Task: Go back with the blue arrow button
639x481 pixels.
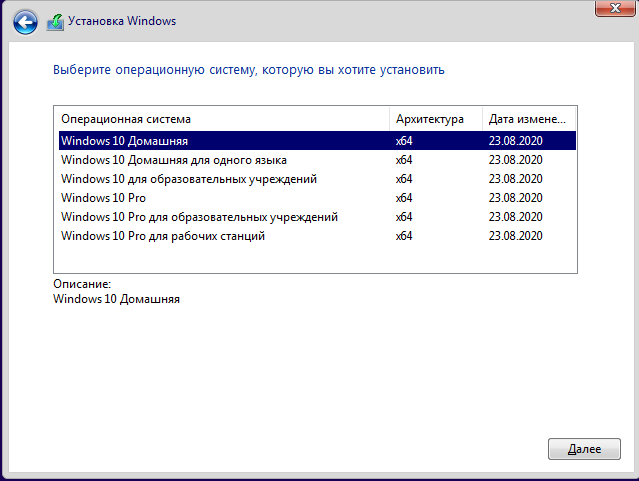Action: 25,22
